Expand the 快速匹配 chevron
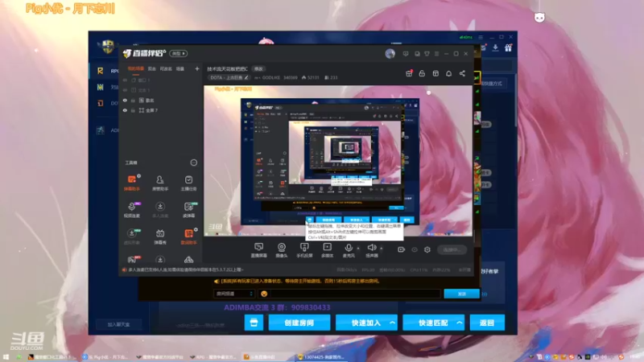Viewport: 644px width, 362px height. click(459, 323)
